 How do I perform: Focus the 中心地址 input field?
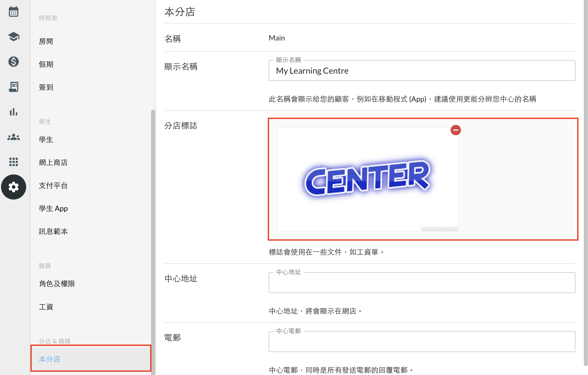[x=422, y=283]
